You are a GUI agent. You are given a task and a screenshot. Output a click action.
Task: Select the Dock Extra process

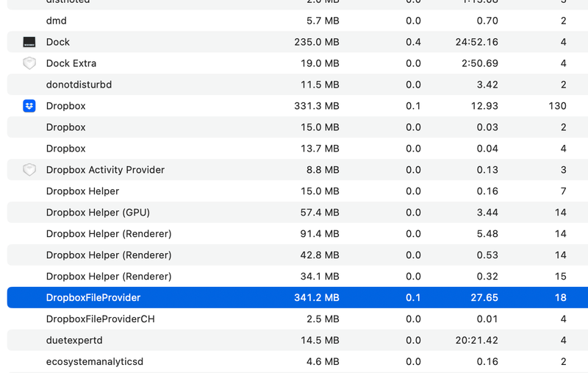pyautogui.click(x=298, y=63)
